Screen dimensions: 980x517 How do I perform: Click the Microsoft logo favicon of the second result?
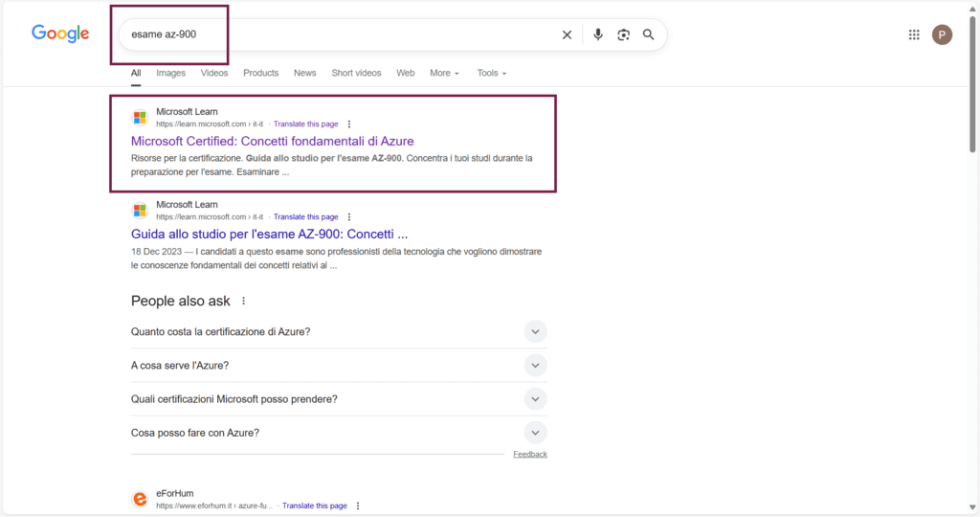pos(140,211)
